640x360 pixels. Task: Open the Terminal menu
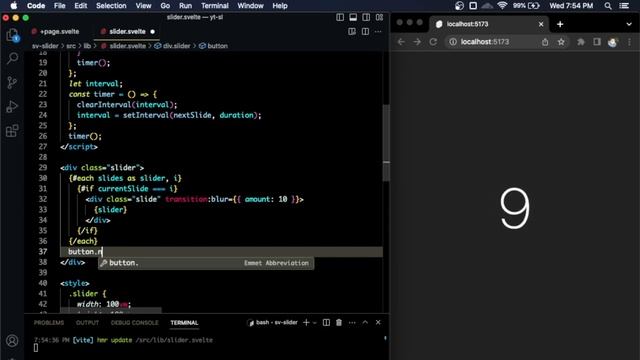pos(215,6)
